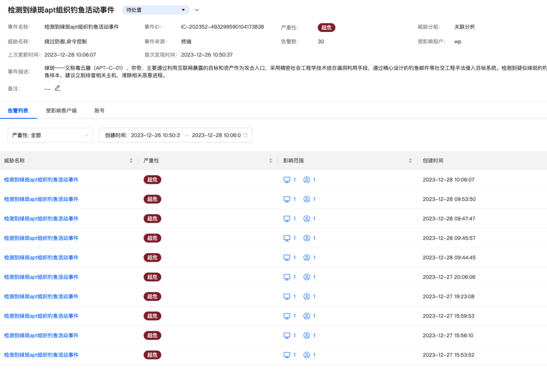Screen dimensions: 547x392
Task: Toggle the sort control on the 威胁名称 column
Action: pos(131,161)
